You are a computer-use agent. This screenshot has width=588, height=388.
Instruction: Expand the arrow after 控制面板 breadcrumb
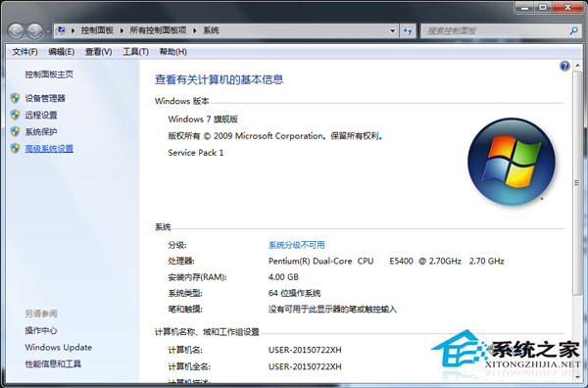(x=122, y=30)
